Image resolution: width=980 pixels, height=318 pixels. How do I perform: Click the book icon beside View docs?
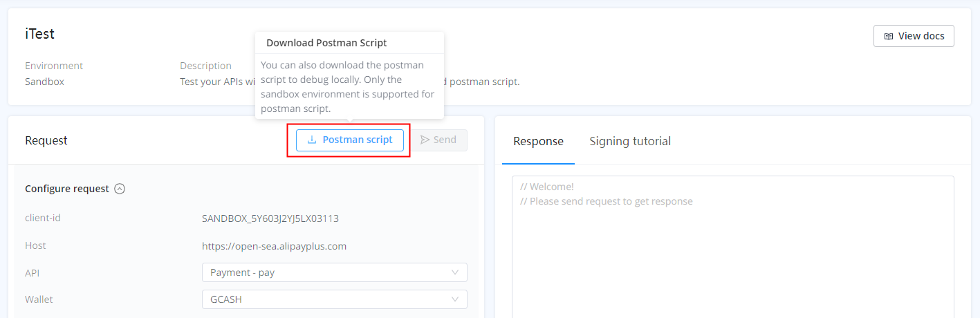coord(888,36)
